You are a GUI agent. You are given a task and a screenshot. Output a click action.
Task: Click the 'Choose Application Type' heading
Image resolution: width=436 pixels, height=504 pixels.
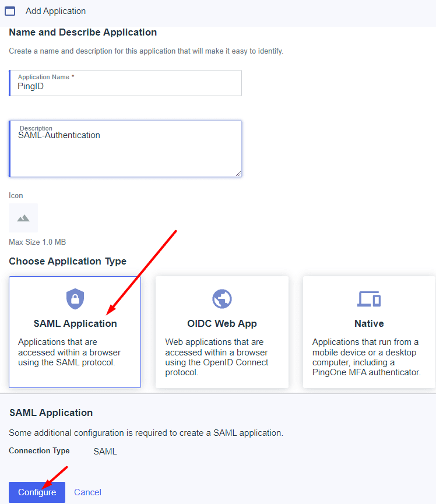pos(68,261)
